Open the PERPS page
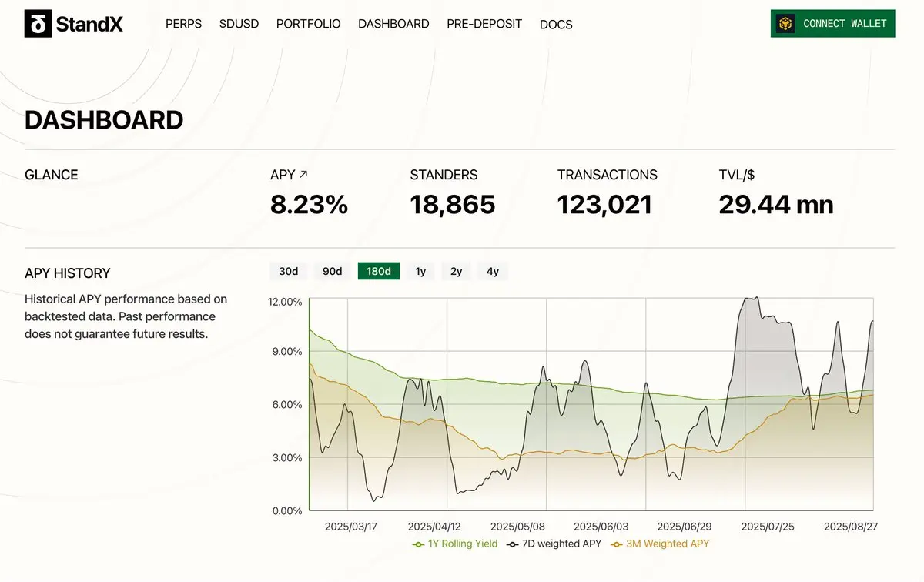 pyautogui.click(x=184, y=24)
